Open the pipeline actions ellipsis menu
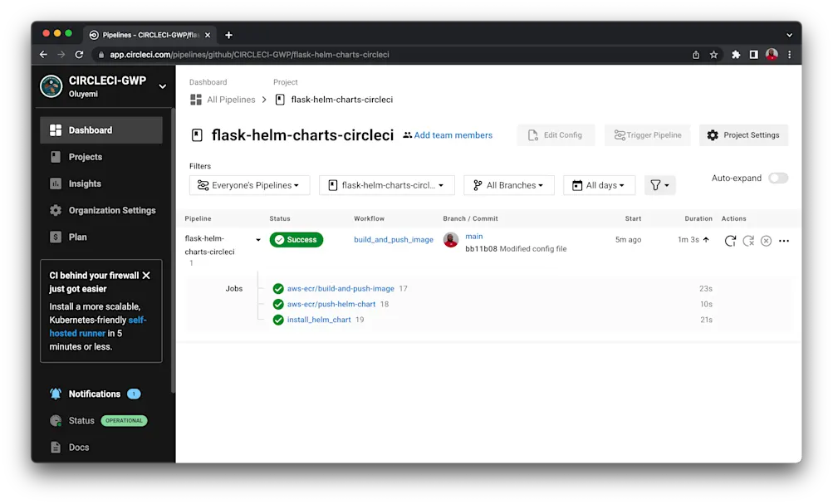This screenshot has width=833, height=504. point(784,241)
